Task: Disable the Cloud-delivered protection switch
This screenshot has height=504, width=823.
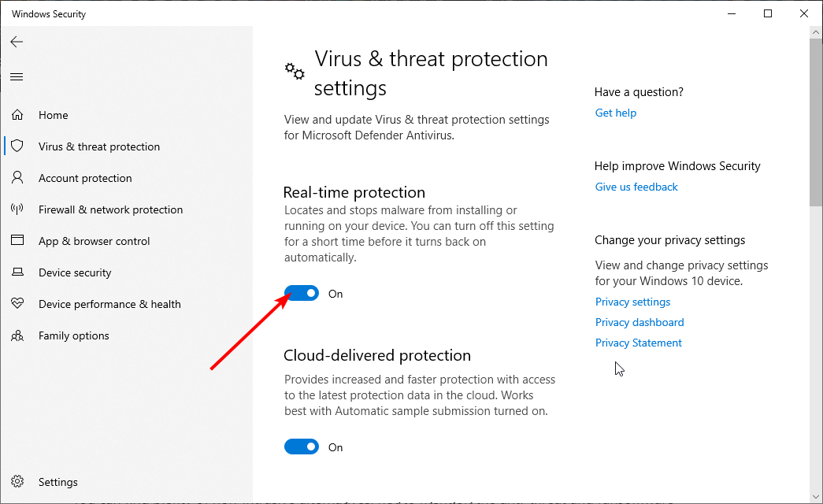Action: pyautogui.click(x=302, y=447)
